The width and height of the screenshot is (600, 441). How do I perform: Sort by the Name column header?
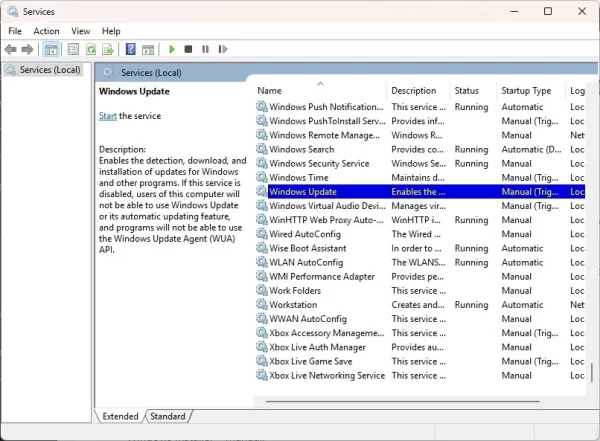click(321, 90)
